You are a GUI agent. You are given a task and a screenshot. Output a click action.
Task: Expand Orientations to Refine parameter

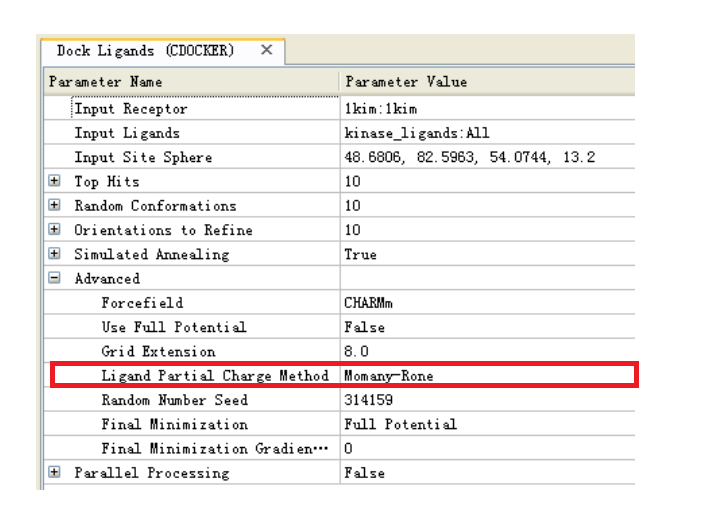(54, 229)
